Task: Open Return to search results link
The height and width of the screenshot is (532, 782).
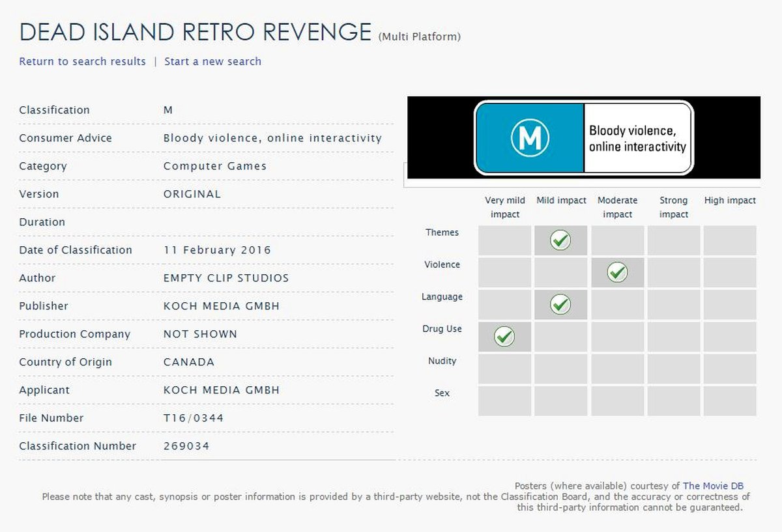Action: [82, 61]
